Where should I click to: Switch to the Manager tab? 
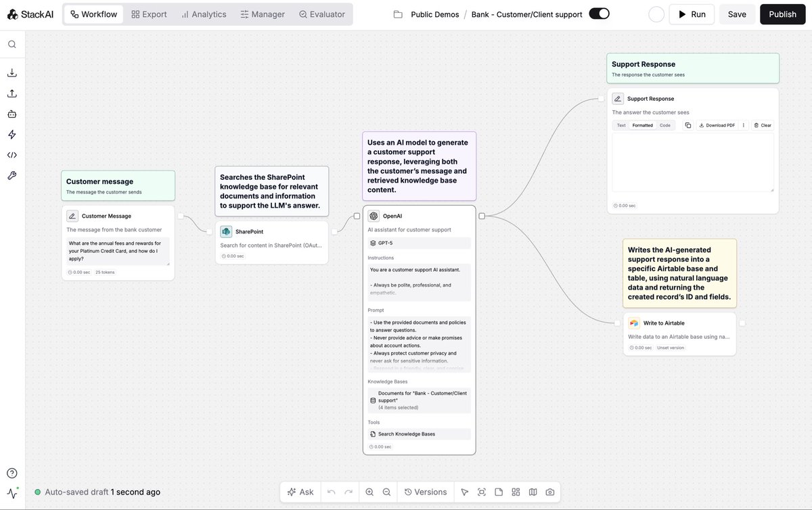pos(263,14)
